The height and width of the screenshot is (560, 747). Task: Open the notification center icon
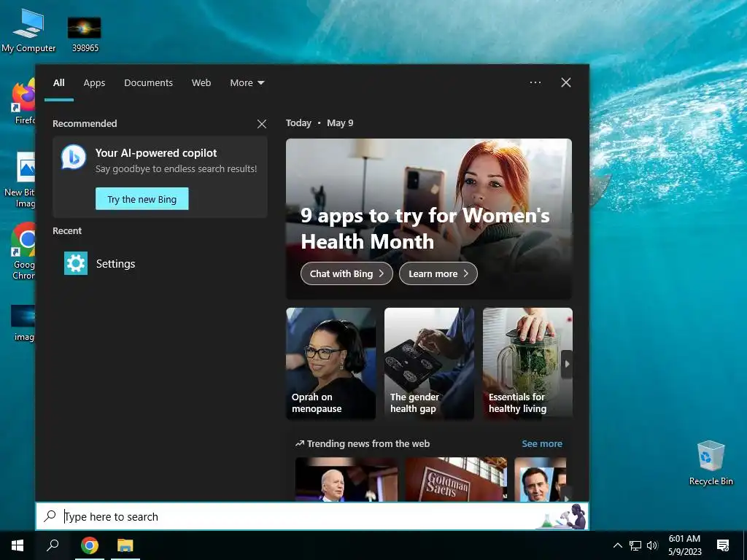coord(723,545)
